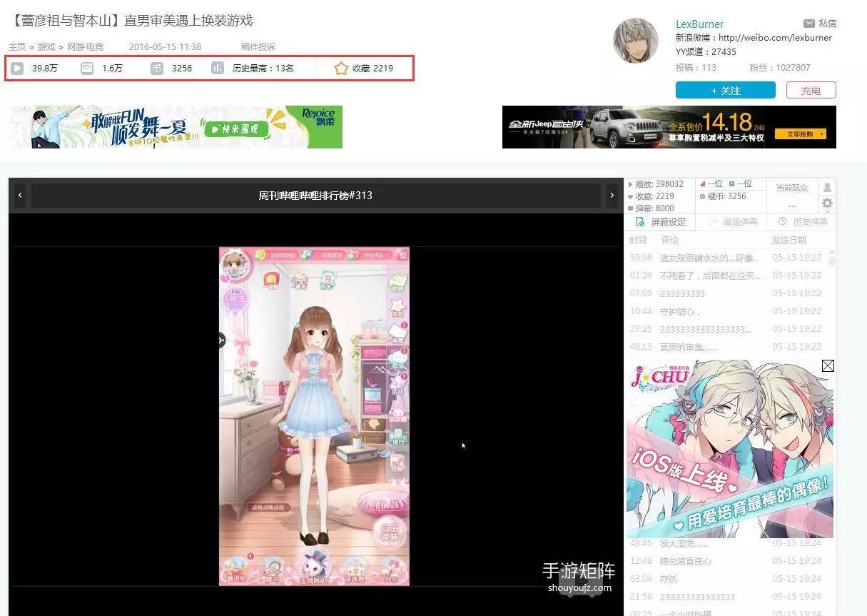
Task: Click the + 关注 follow button
Action: click(x=725, y=91)
